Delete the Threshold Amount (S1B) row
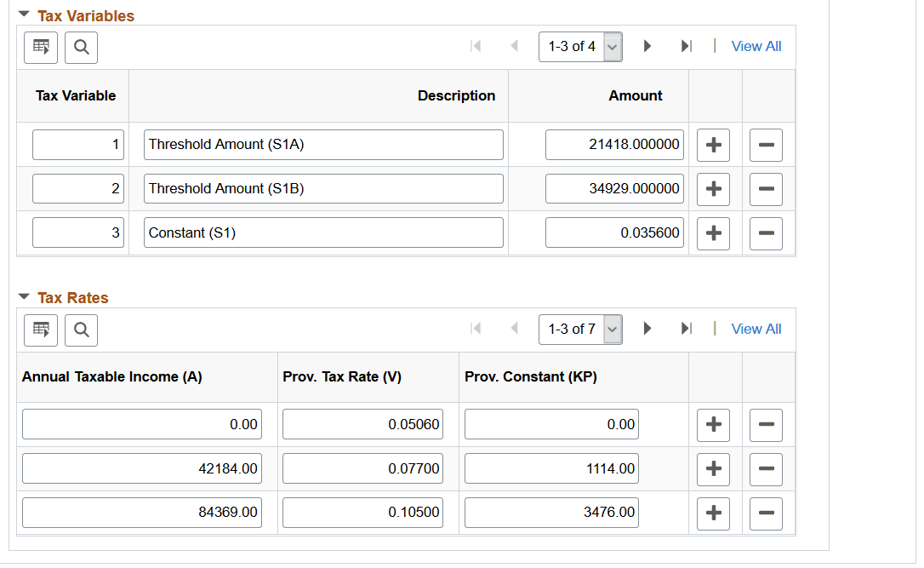Viewport: 924px width, 568px height. tap(765, 188)
